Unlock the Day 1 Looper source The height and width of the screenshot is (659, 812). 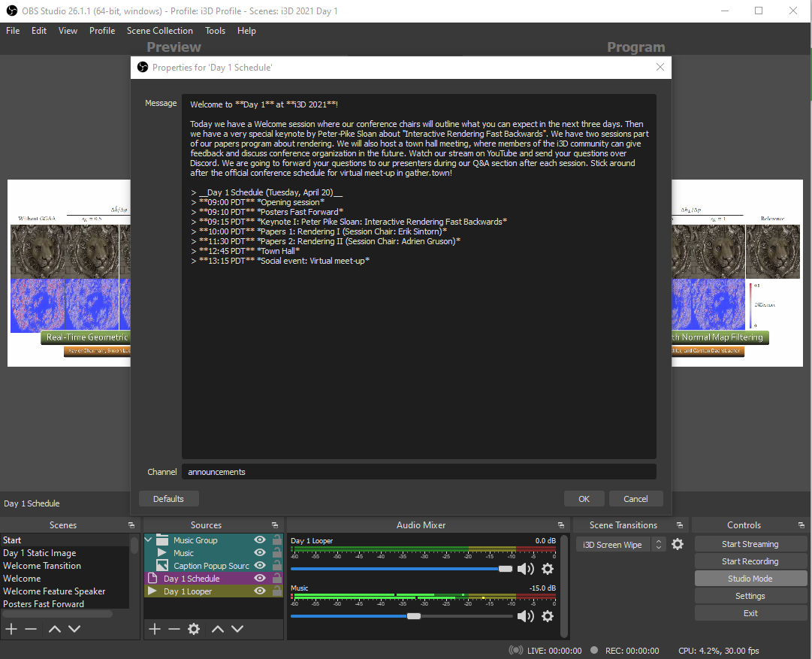pos(277,591)
